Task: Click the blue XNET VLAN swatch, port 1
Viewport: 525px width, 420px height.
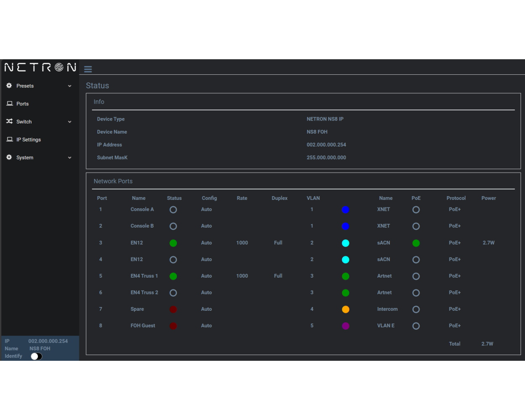Action: pyautogui.click(x=345, y=210)
